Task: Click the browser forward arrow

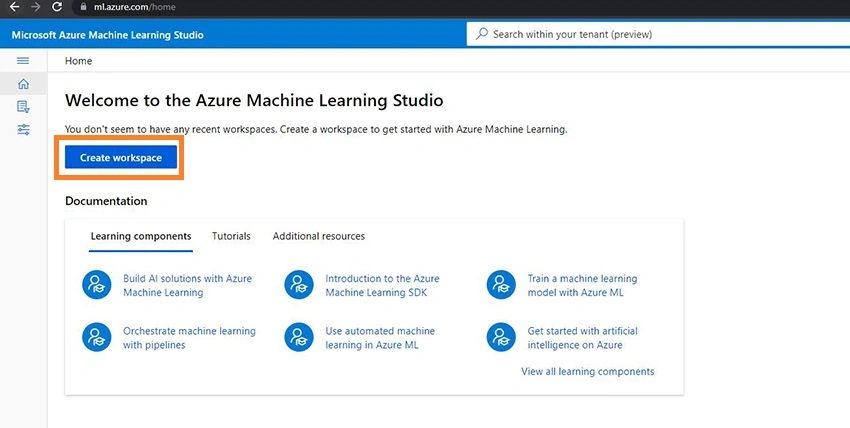Action: tap(36, 7)
